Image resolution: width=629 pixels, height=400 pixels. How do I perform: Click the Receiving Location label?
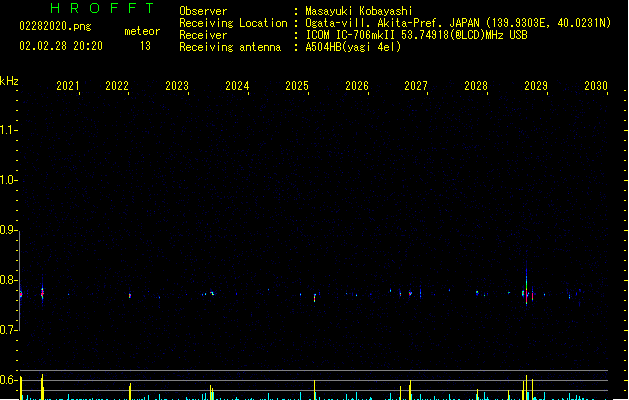[x=233, y=23]
